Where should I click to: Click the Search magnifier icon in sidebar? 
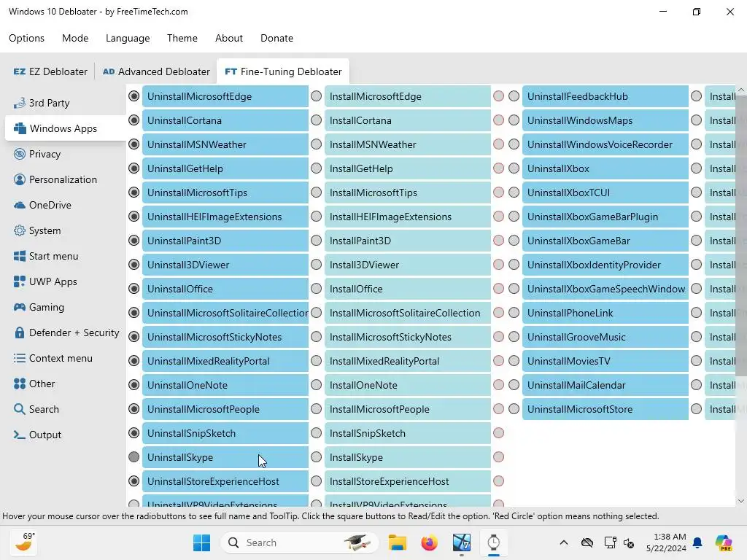[x=20, y=409]
